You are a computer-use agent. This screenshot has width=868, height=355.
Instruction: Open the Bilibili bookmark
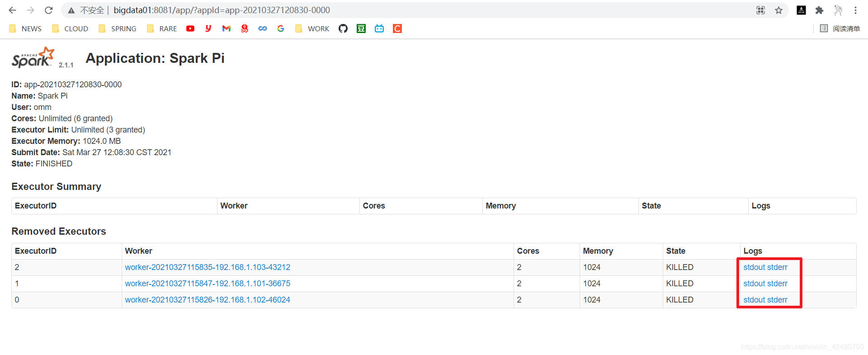tap(379, 28)
